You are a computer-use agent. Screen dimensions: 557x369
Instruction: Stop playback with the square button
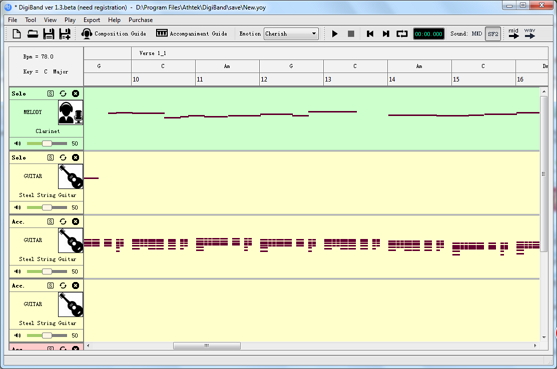pos(351,34)
